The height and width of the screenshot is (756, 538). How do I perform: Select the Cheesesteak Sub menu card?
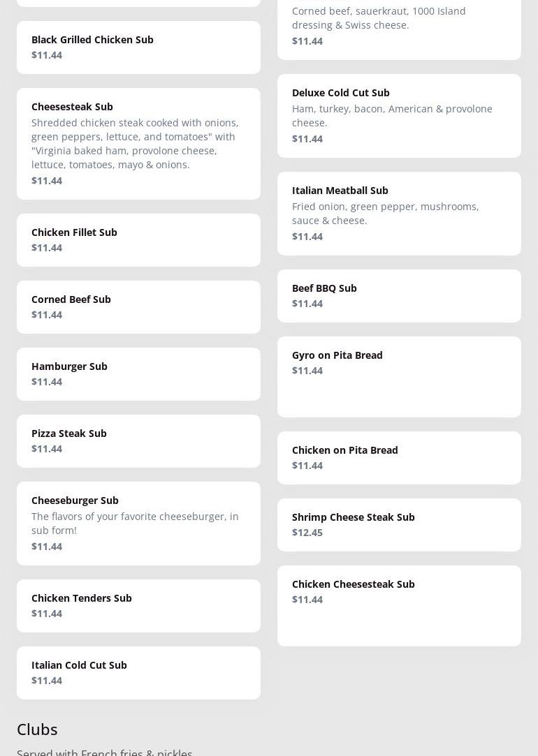138,143
